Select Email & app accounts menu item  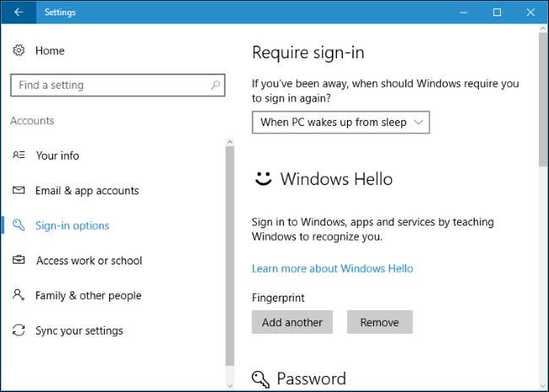[87, 191]
